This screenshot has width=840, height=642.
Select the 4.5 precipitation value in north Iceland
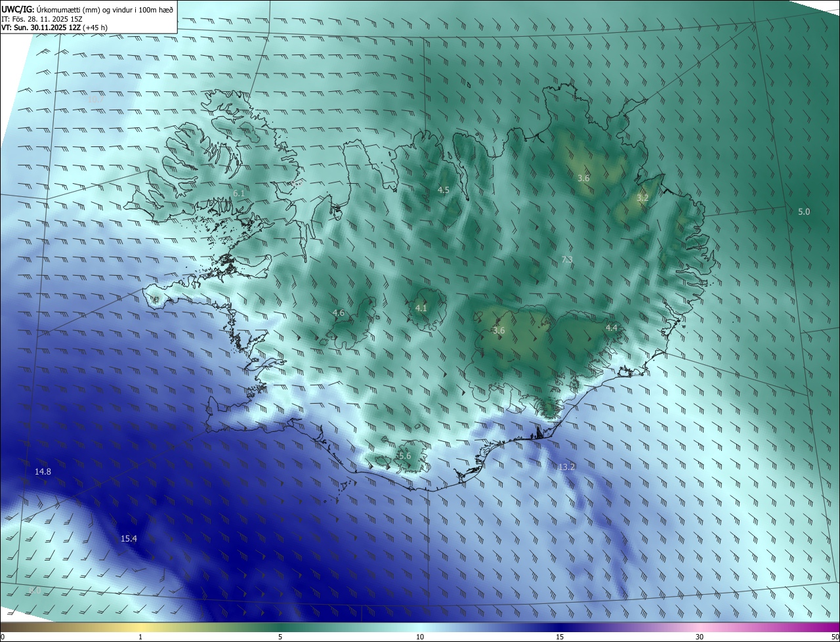coord(444,190)
